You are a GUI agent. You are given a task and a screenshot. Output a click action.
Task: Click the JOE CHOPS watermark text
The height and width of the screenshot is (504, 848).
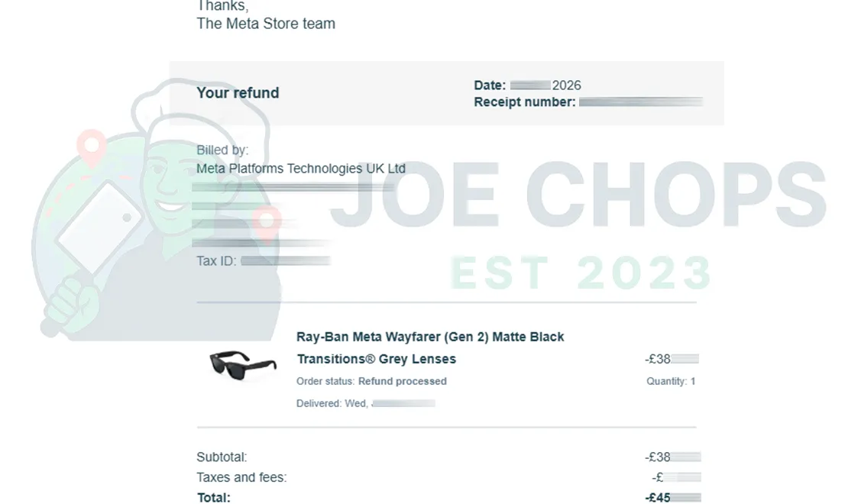pos(581,195)
